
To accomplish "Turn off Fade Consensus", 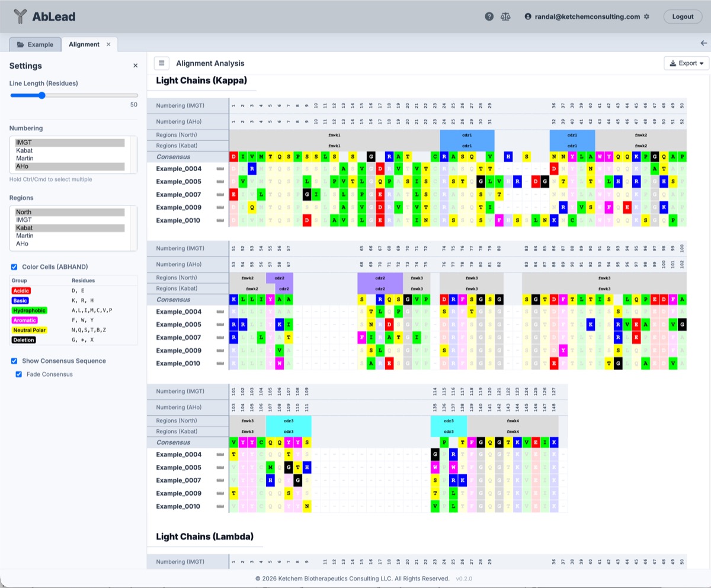I will click(19, 374).
